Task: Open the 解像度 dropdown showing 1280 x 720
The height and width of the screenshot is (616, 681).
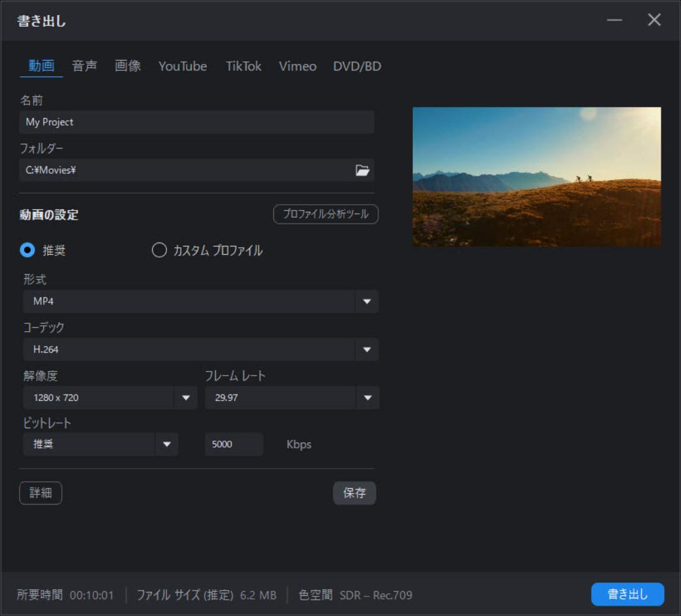Action: click(185, 397)
